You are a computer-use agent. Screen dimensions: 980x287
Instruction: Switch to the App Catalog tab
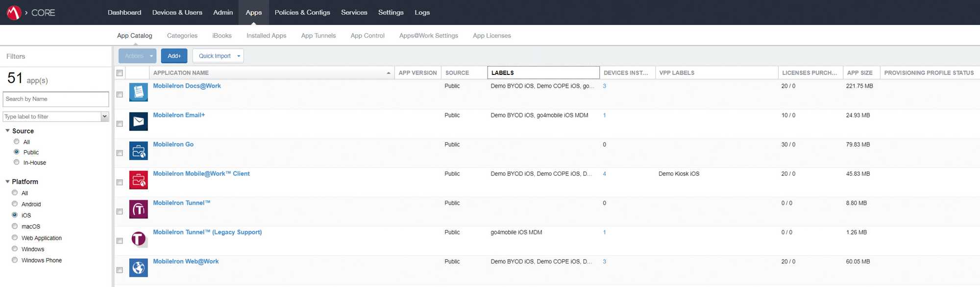point(135,36)
